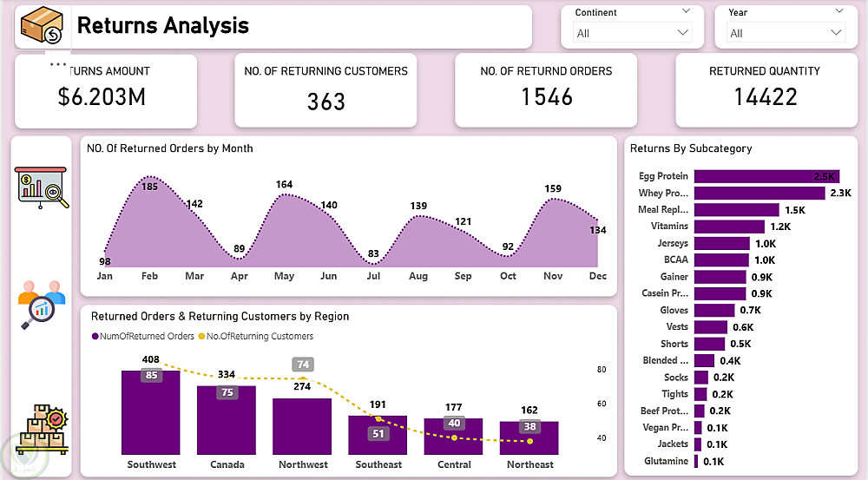Screen dimensions: 868x480
Task: Select the Meal Repl... subcategory bar
Action: [x=737, y=210]
